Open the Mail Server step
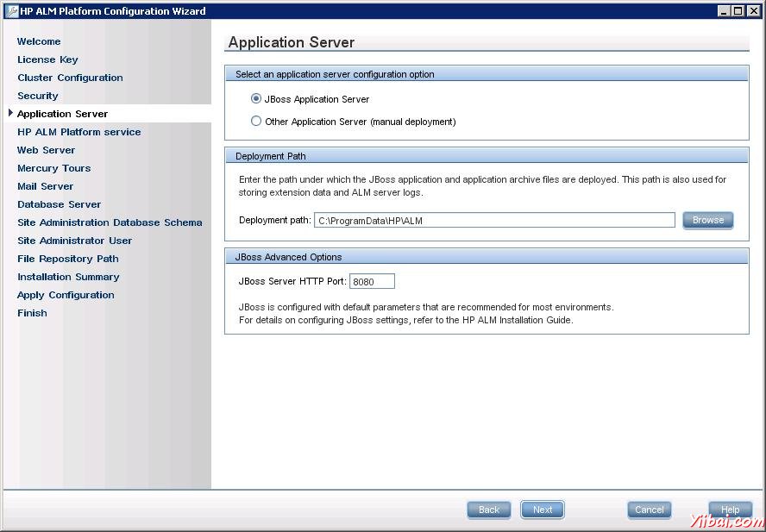766x532 pixels. coord(45,186)
